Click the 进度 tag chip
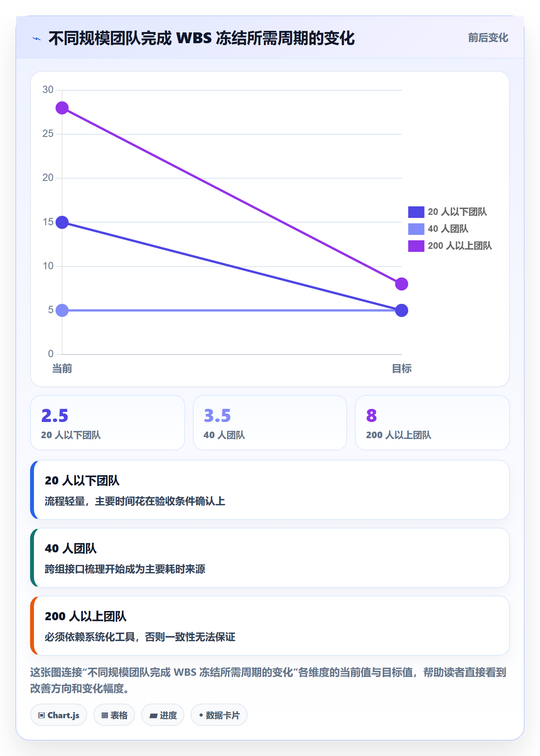This screenshot has width=540, height=756. click(x=163, y=715)
